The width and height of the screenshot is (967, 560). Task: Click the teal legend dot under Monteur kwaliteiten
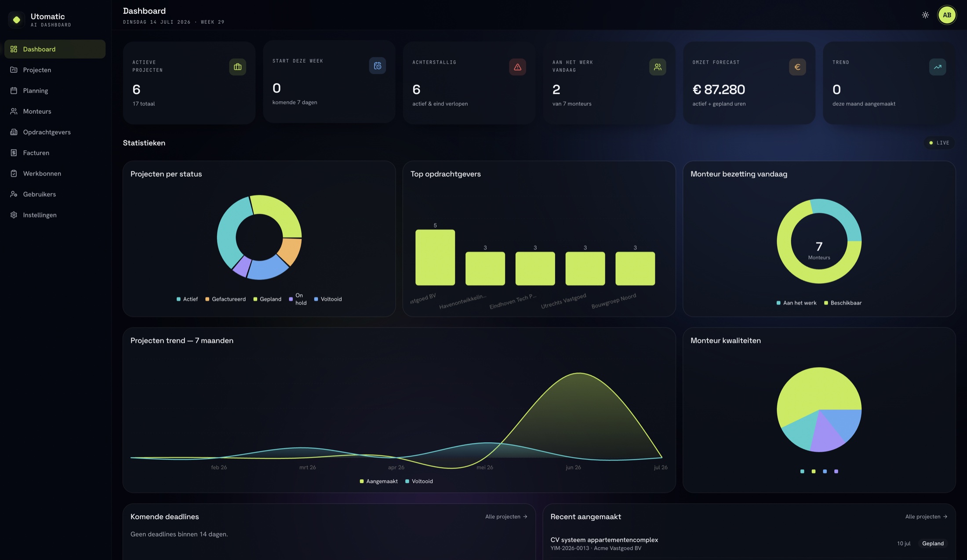[x=802, y=471]
